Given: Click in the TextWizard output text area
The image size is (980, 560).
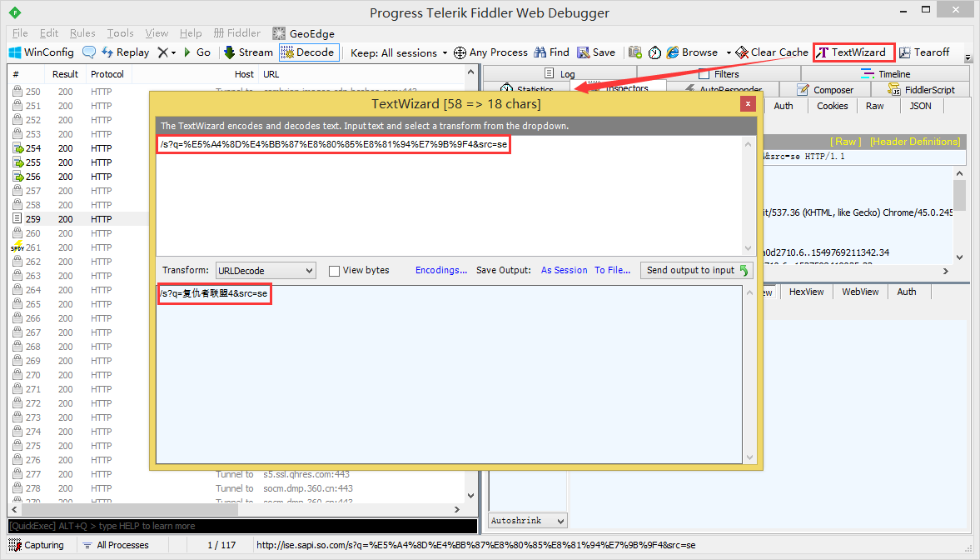Looking at the screenshot, I should click(x=450, y=374).
